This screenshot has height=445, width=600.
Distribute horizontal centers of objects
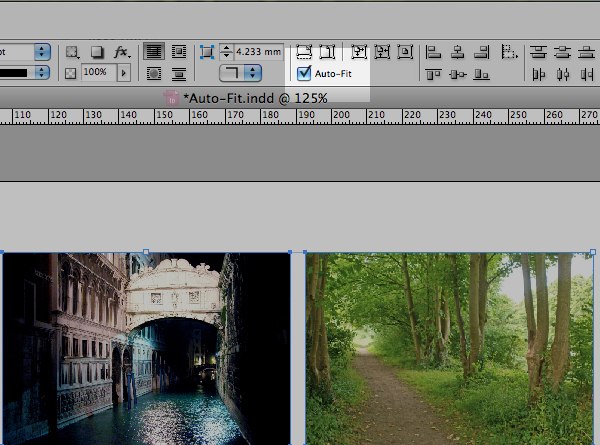[562, 74]
